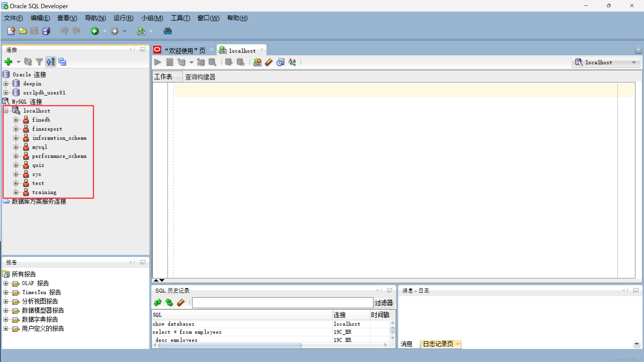Expand the finedb database node

16,120
